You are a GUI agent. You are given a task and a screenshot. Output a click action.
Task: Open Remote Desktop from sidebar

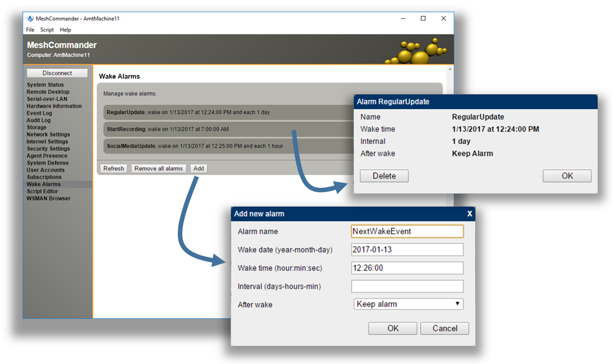click(x=48, y=92)
